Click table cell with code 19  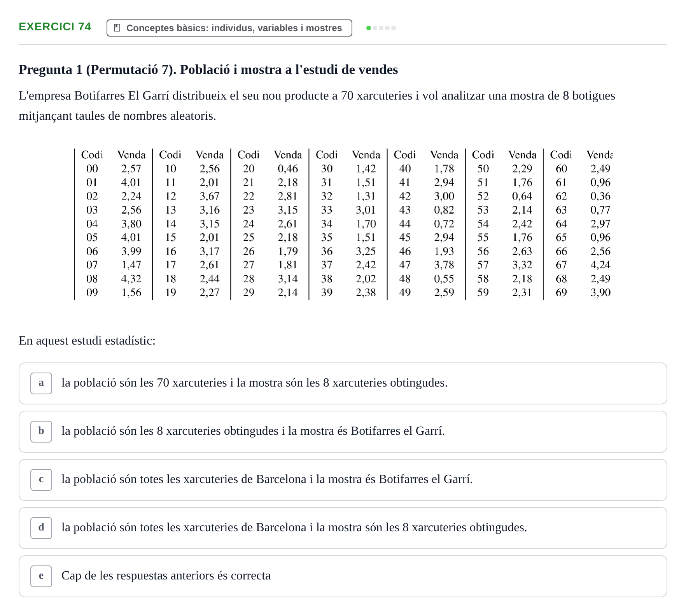point(171,292)
